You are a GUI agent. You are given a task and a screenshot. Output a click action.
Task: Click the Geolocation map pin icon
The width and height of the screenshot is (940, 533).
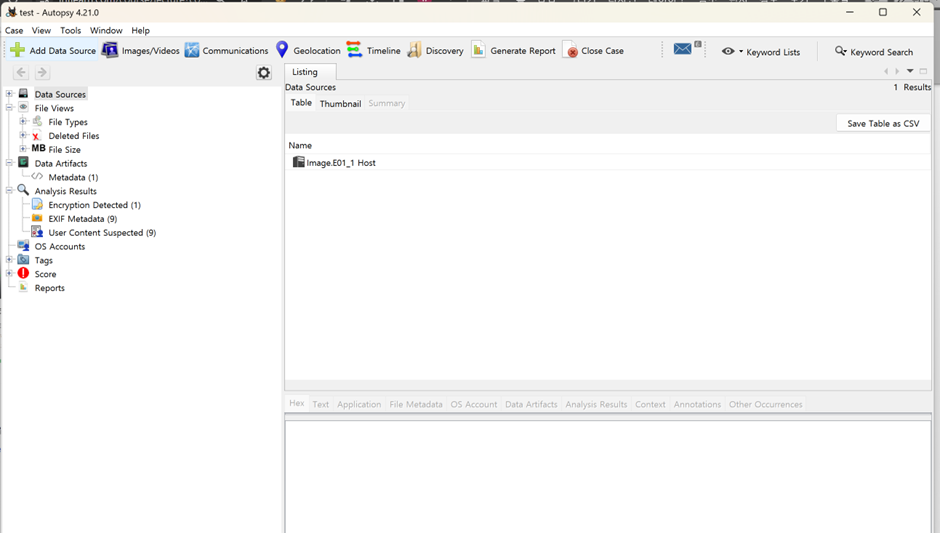click(x=282, y=50)
